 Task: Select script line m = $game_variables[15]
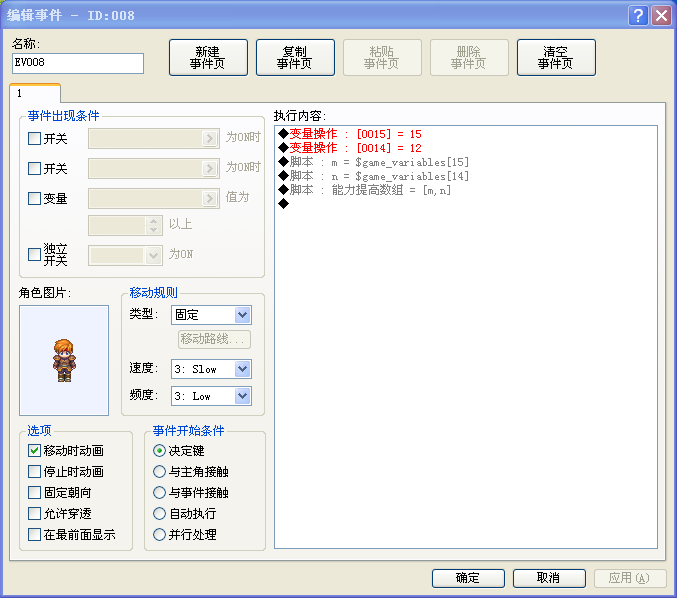374,162
